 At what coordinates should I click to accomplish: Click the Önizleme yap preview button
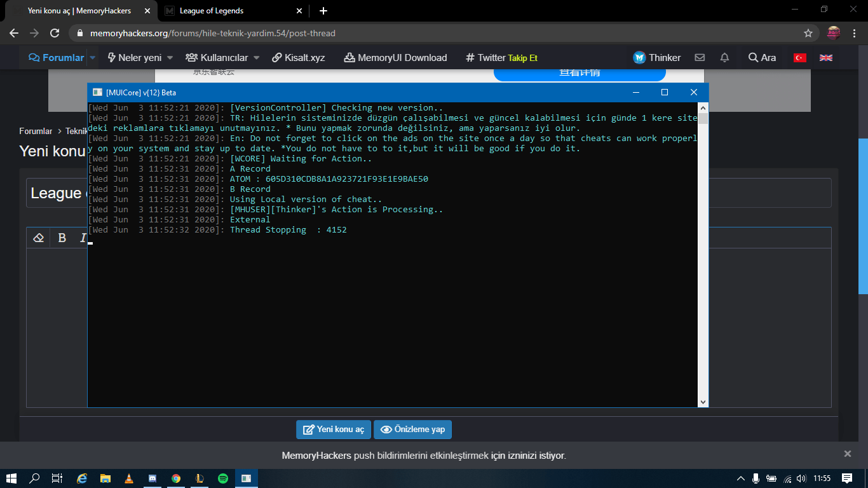coord(412,429)
